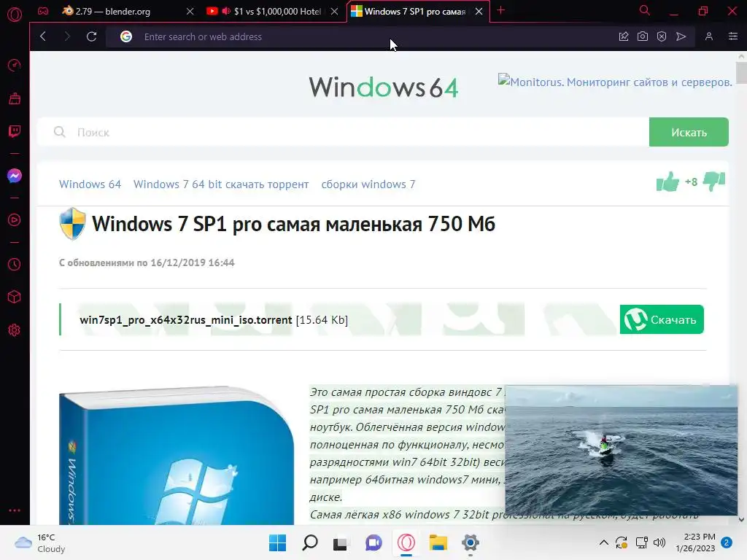Open the сборки windows 7 link

368,184
